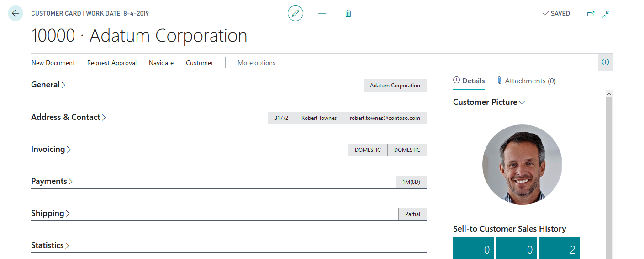Expand the Statistics section
Screen dimensions: 644x259
click(50, 245)
